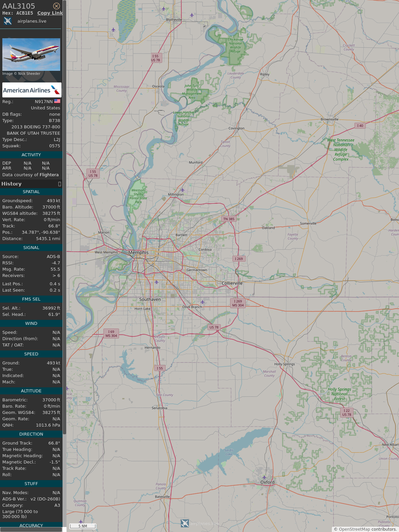
Task: Click the FMS SEL section header
Action: click(31, 299)
